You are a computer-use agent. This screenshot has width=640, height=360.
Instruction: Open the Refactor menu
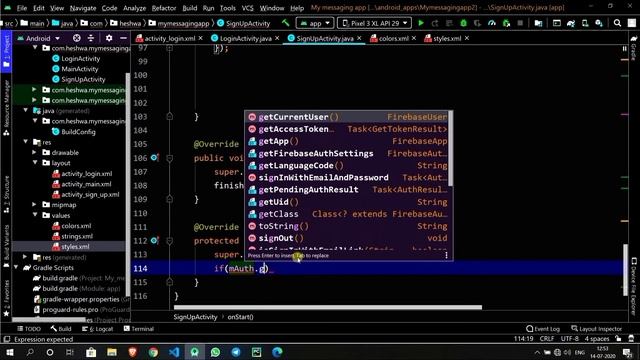(x=164, y=8)
